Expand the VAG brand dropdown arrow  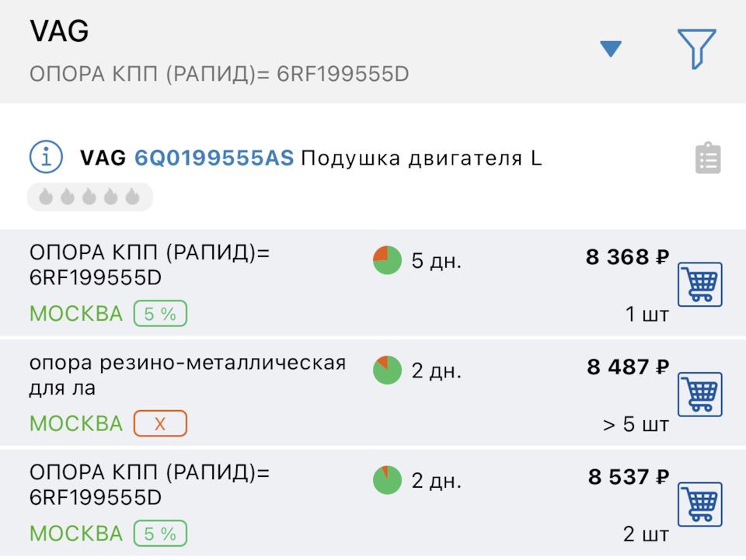pos(611,49)
